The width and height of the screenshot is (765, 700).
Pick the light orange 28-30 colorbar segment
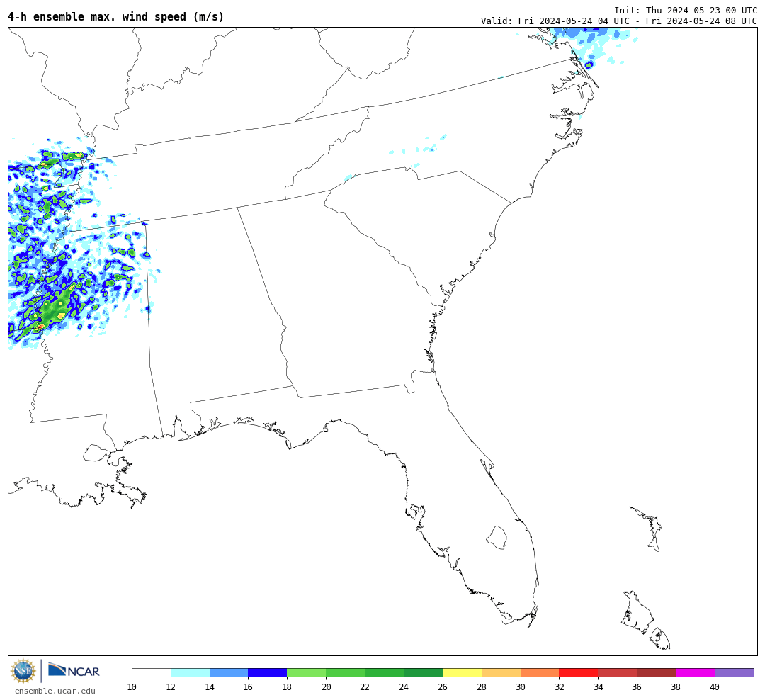click(x=501, y=673)
